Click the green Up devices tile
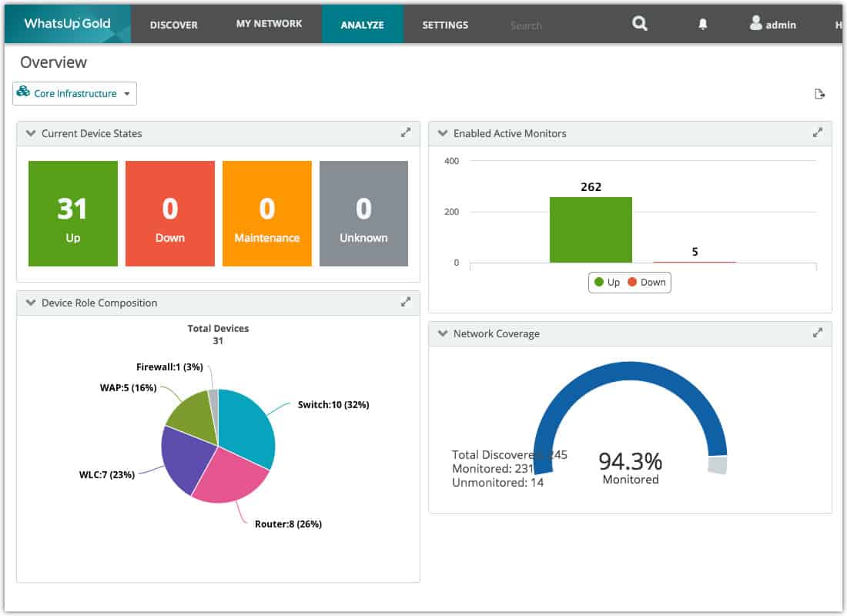Viewport: 847px width, 616px height. coord(73,213)
